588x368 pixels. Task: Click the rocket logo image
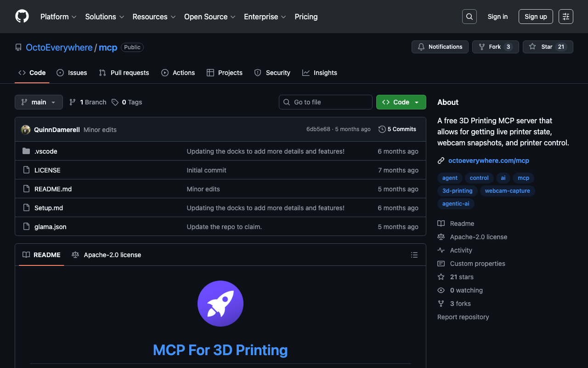220,304
